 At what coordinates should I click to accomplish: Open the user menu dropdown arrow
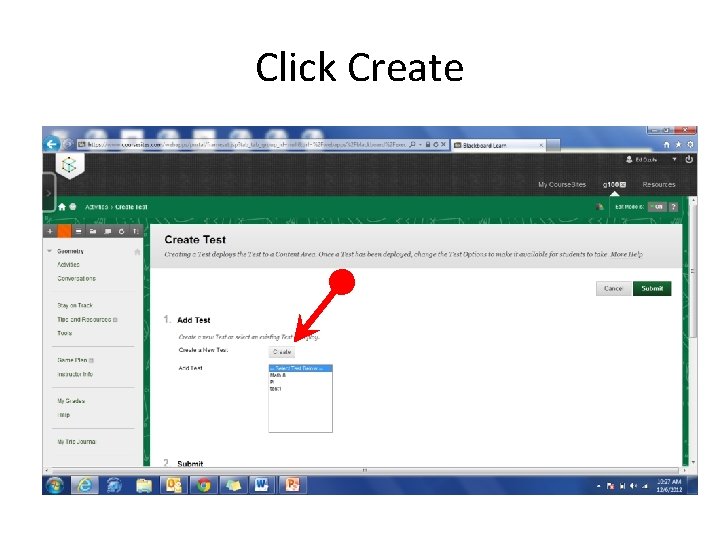click(x=674, y=159)
